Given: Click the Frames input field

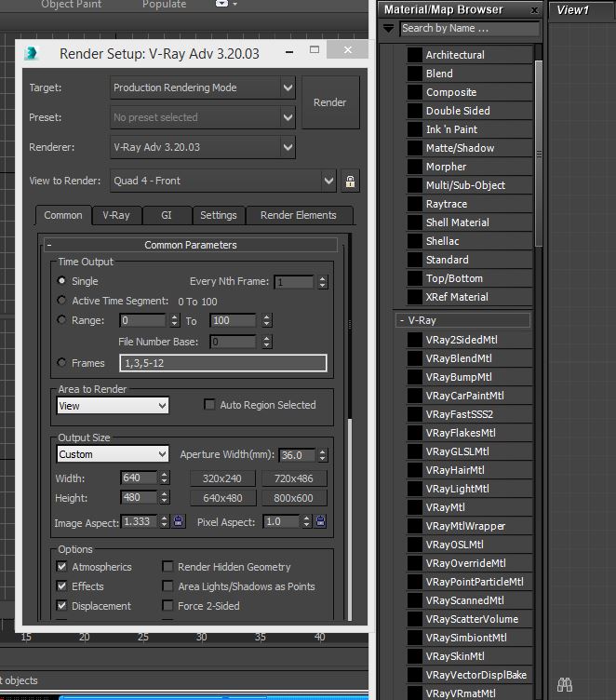Looking at the screenshot, I should (223, 363).
